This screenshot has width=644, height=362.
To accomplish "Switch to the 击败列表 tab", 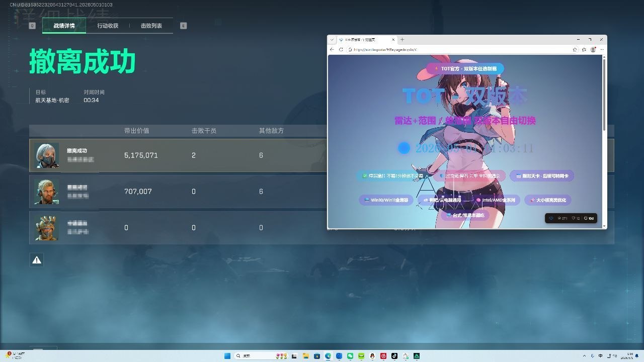I will point(151,26).
